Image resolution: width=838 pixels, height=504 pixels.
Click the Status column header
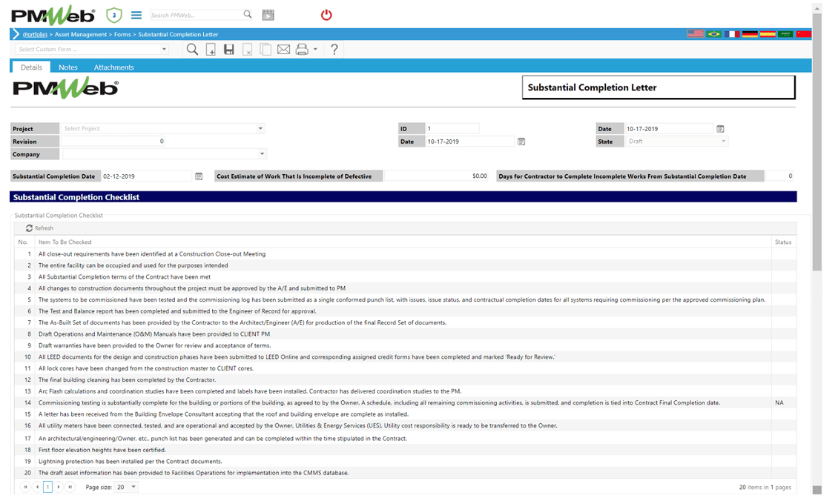pyautogui.click(x=783, y=242)
